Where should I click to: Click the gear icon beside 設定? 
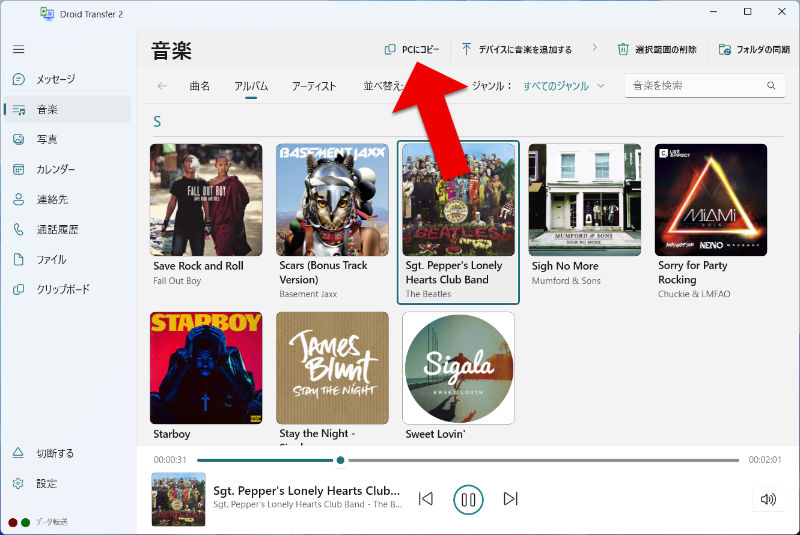tap(18, 483)
